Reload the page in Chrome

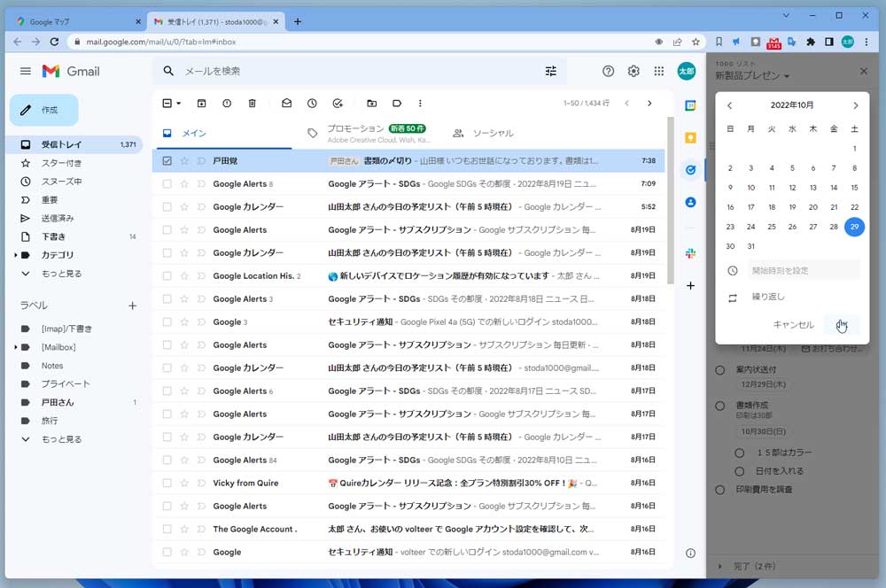tap(54, 42)
